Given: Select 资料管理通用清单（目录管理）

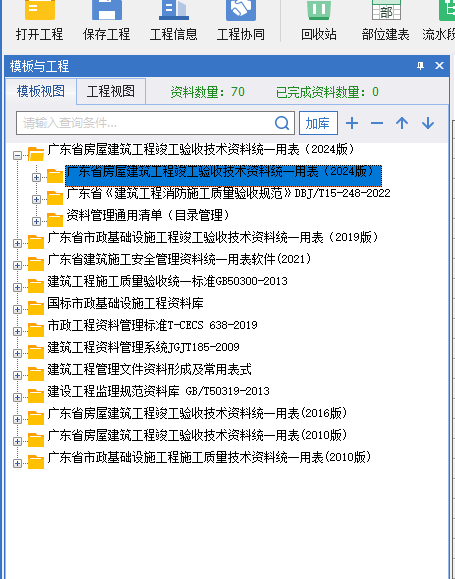Looking at the screenshot, I should point(148,215).
